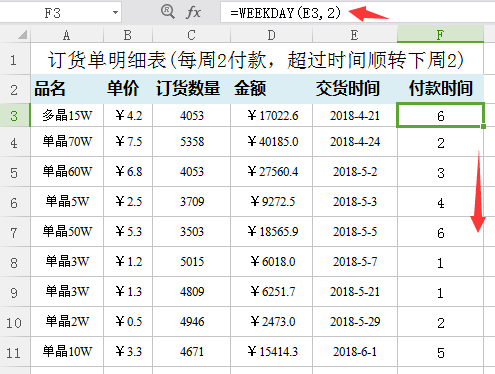Select date cell 2018-5-7
The width and height of the screenshot is (495, 374).
pos(355,261)
